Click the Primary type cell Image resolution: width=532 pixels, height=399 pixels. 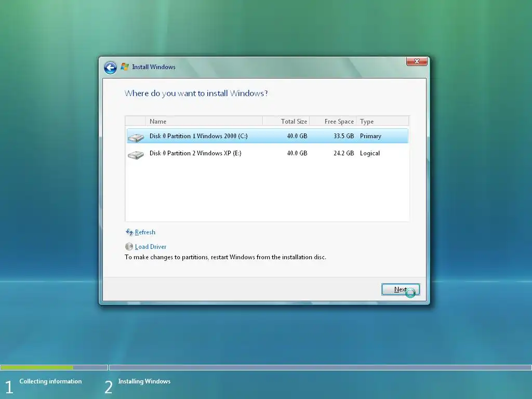point(370,136)
